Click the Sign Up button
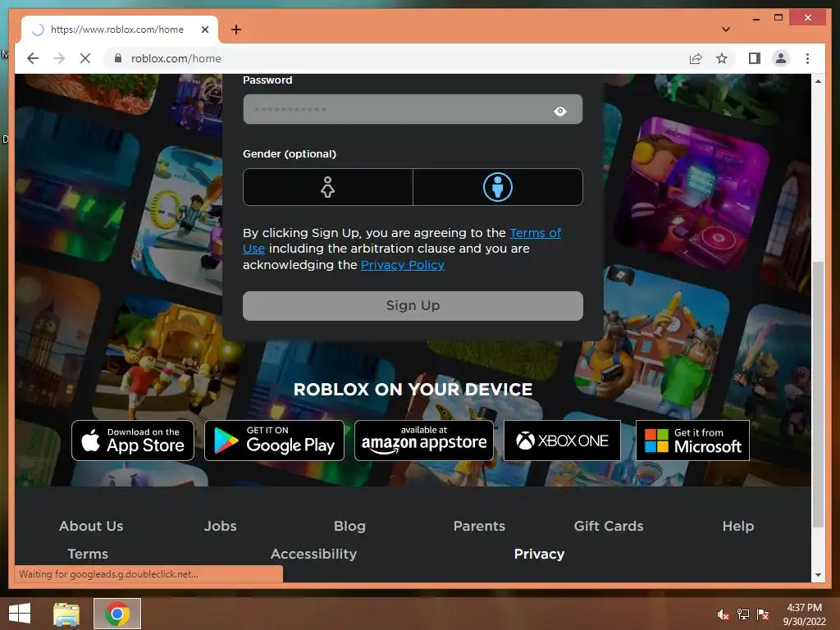This screenshot has height=630, width=840. click(413, 306)
